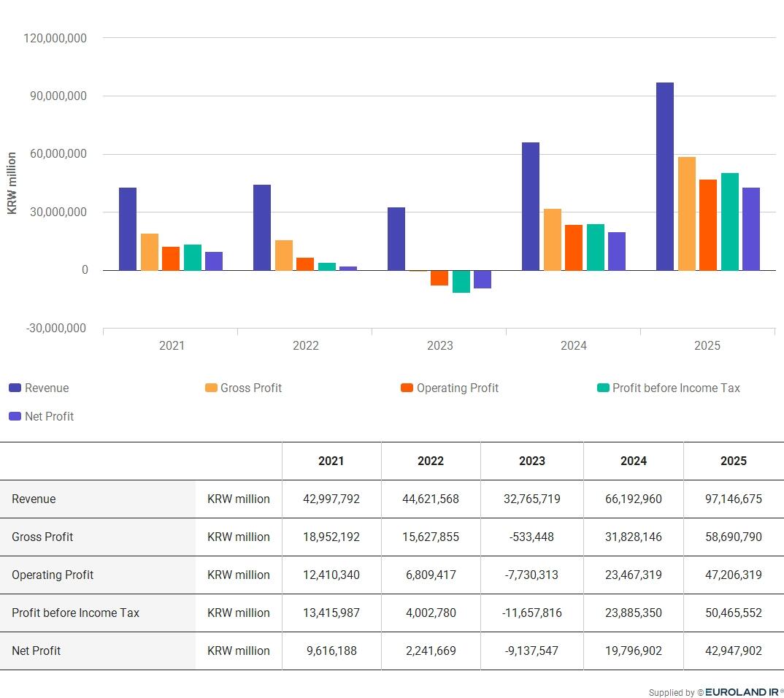
Task: Click the 2025 Net Profit bar
Action: pyautogui.click(x=751, y=229)
